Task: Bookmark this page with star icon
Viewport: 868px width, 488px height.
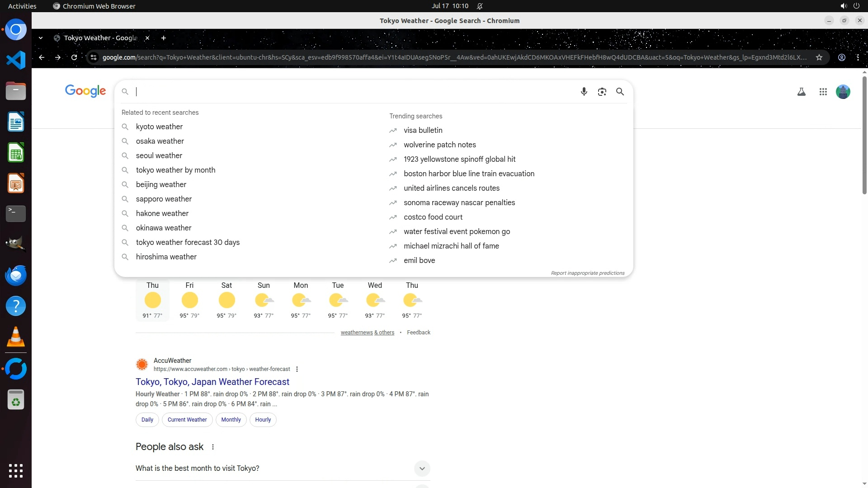Action: pos(819,57)
